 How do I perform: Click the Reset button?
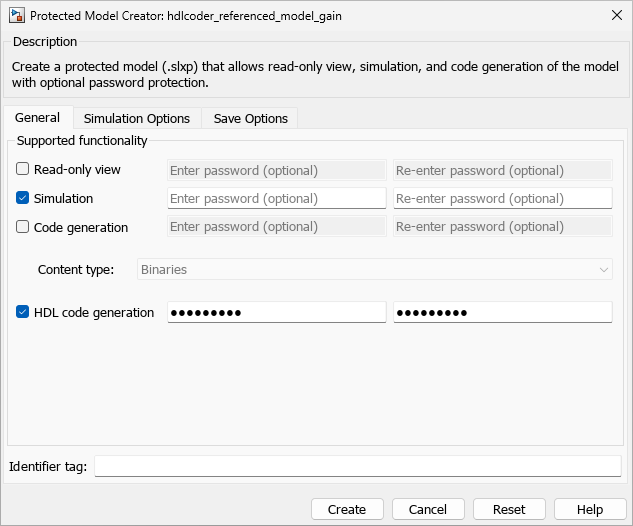coord(509,509)
